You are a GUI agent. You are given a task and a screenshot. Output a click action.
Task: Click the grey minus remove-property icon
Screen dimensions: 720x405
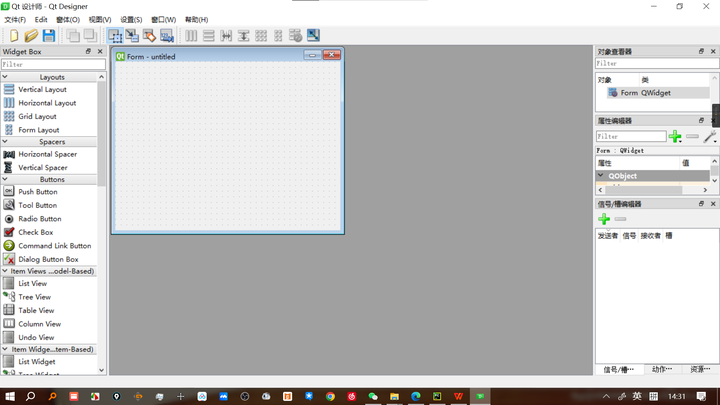point(692,136)
